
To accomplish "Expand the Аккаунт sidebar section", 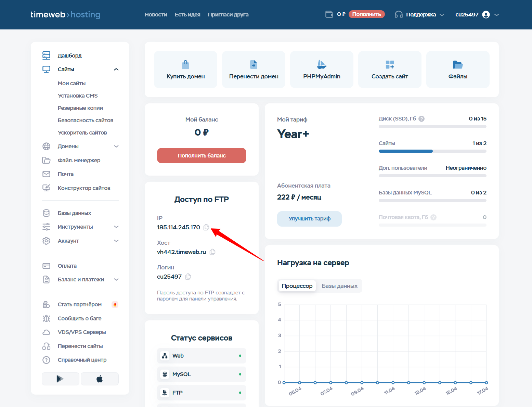I will tap(116, 241).
